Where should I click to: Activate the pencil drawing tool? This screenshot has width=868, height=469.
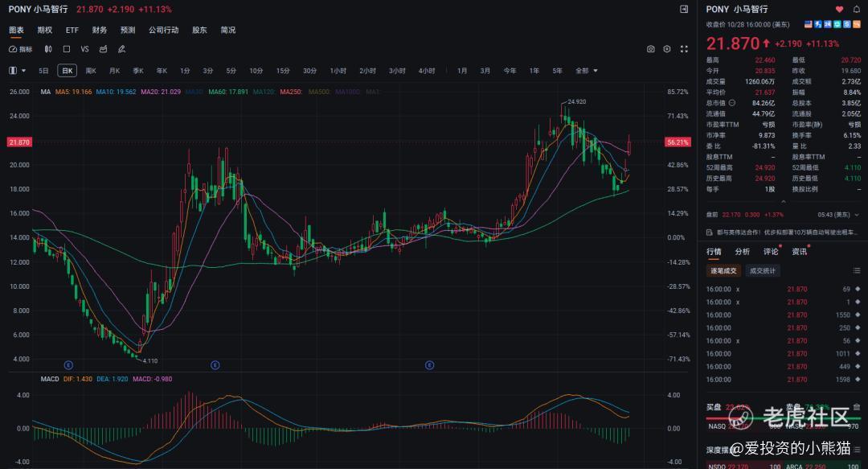(x=122, y=49)
